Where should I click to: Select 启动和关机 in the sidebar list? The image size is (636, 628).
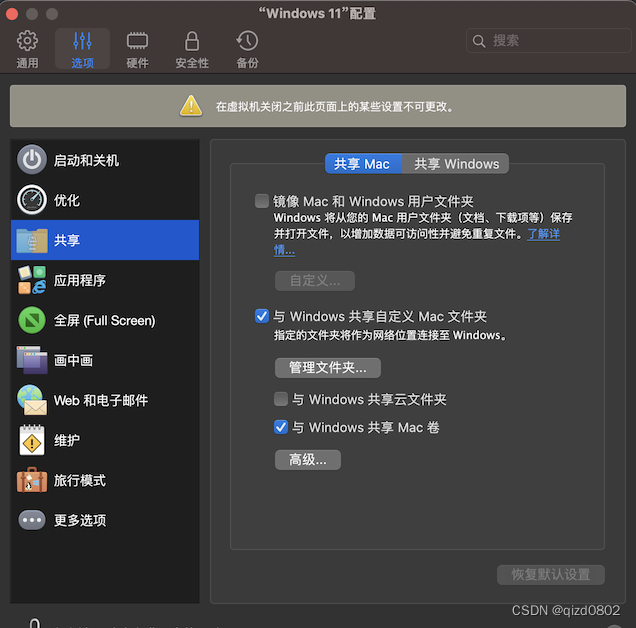pos(105,160)
